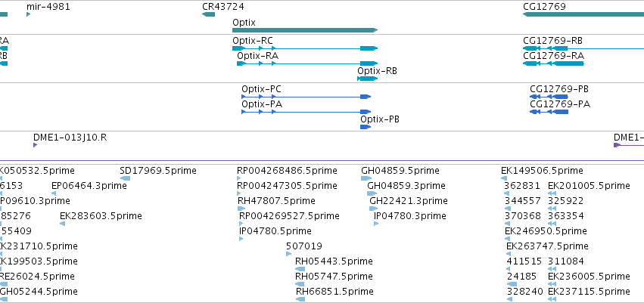Select the EP06464.3prime EST arrow
This screenshot has height=303, width=644.
[54, 193]
